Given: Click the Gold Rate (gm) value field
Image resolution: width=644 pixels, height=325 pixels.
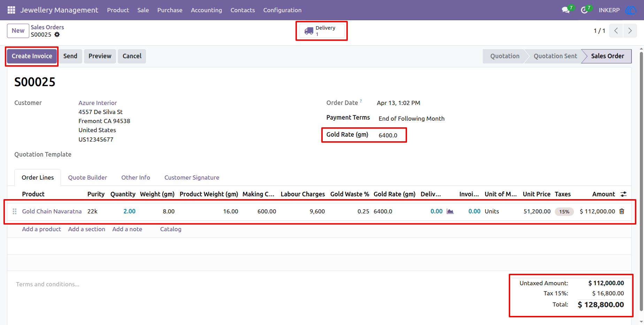Looking at the screenshot, I should (x=388, y=135).
